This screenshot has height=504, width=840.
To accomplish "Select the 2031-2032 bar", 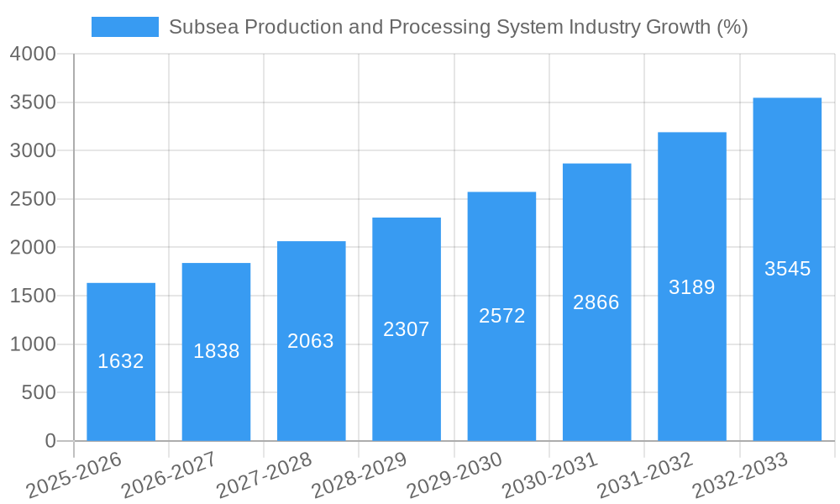I will click(692, 286).
